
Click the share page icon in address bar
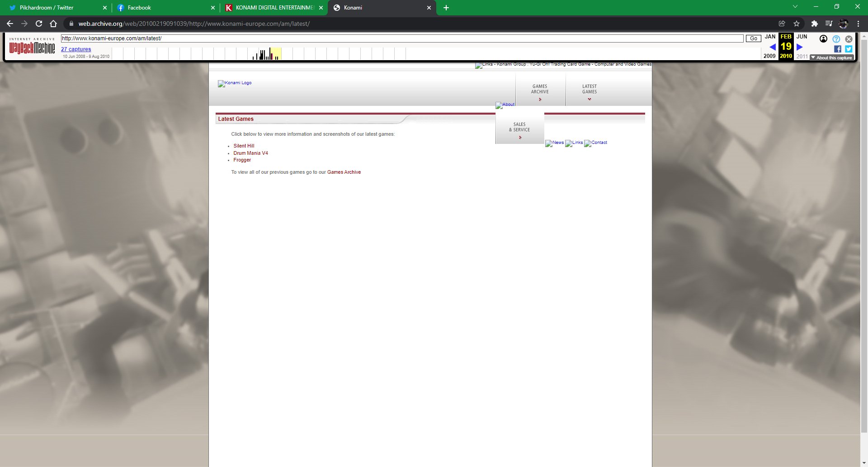(x=782, y=24)
